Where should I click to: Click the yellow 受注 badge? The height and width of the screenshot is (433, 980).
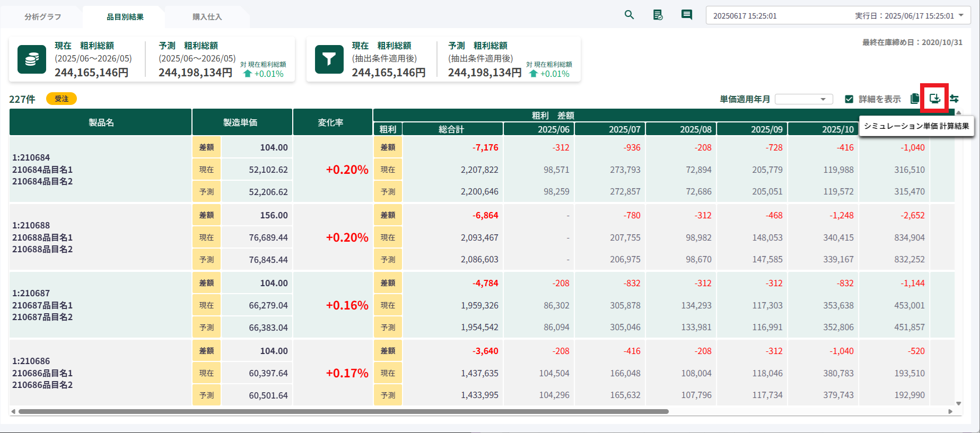coord(62,99)
